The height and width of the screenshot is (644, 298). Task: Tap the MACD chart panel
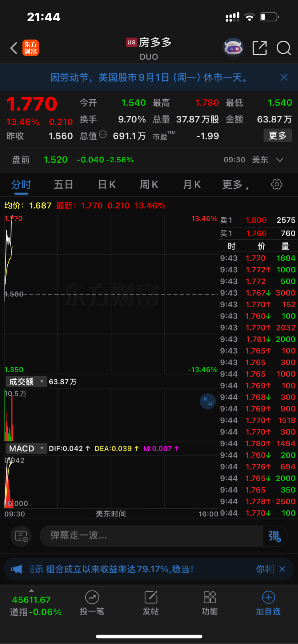(111, 482)
